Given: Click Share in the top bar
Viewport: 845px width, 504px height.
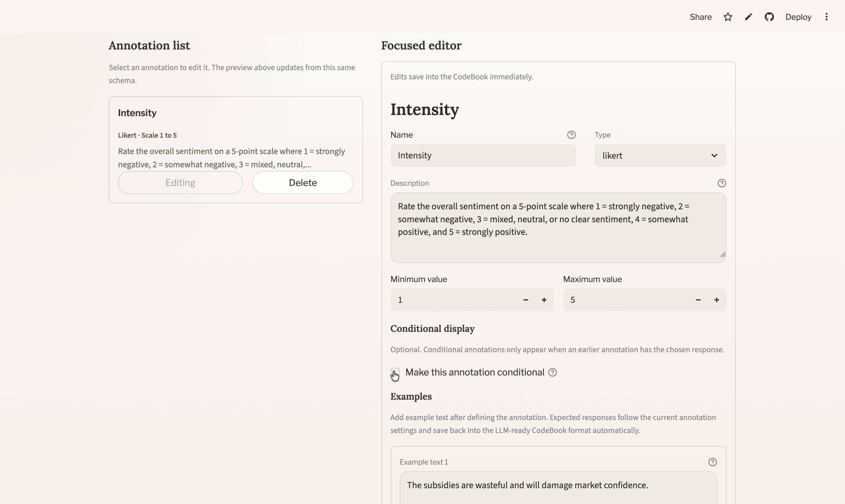Looking at the screenshot, I should tap(701, 17).
